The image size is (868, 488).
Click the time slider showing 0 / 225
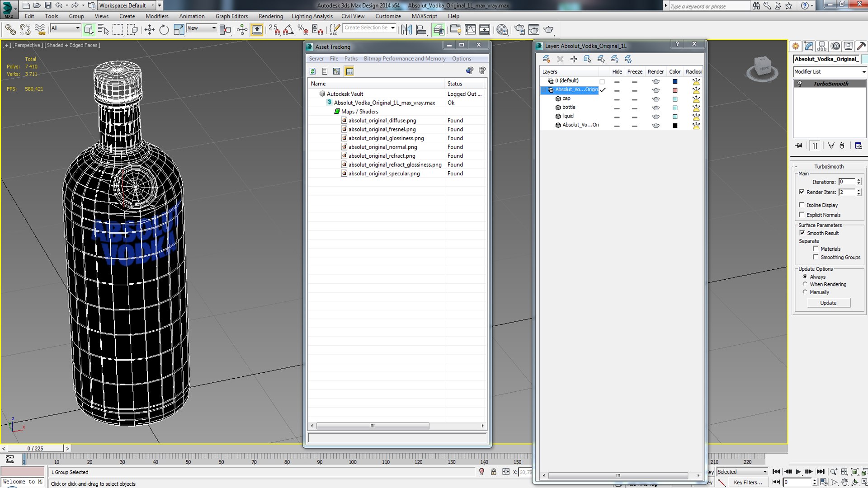(35, 449)
